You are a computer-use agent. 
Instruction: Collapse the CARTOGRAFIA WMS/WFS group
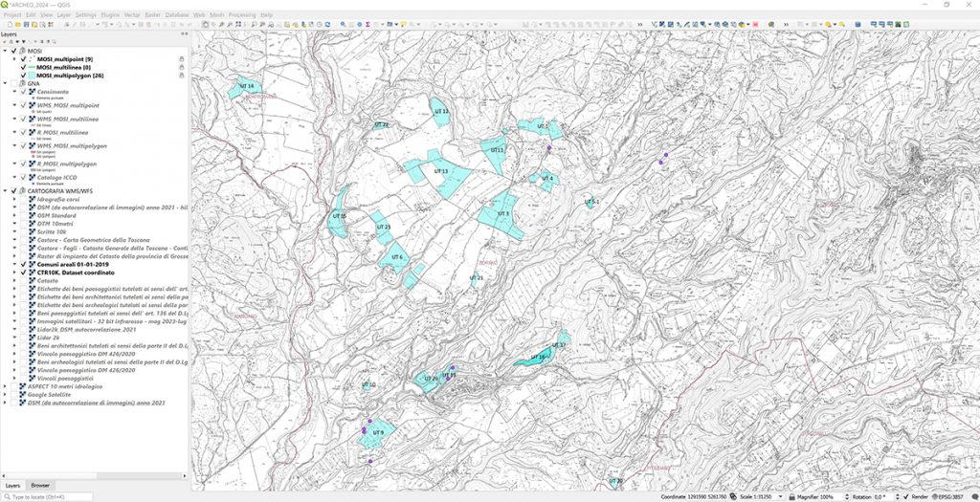coord(5,190)
